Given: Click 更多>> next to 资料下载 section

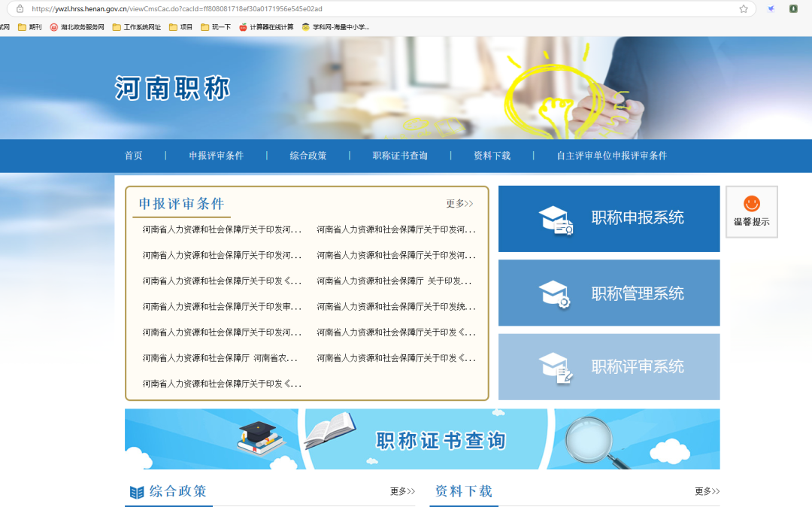Looking at the screenshot, I should click(707, 491).
